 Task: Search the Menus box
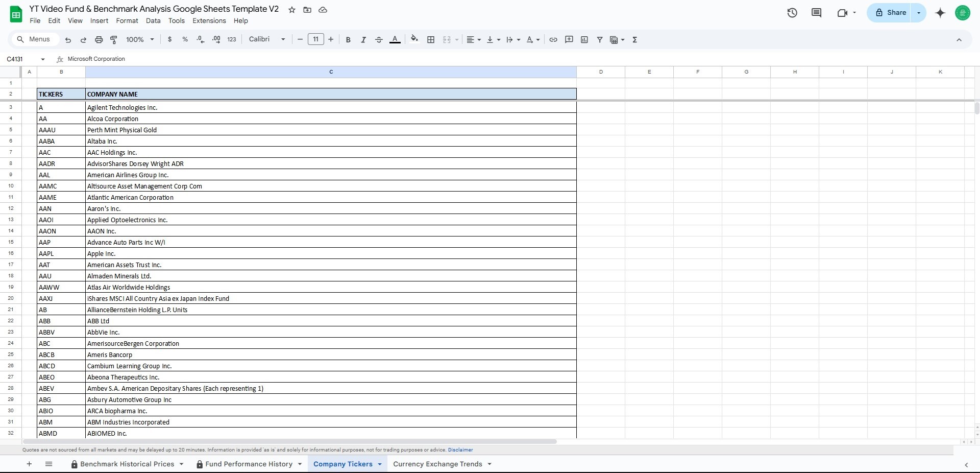pyautogui.click(x=34, y=39)
